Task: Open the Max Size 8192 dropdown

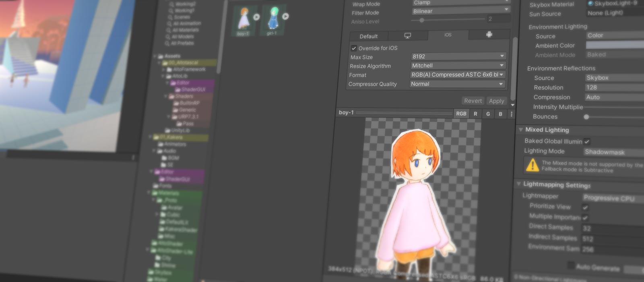Action: [x=458, y=56]
